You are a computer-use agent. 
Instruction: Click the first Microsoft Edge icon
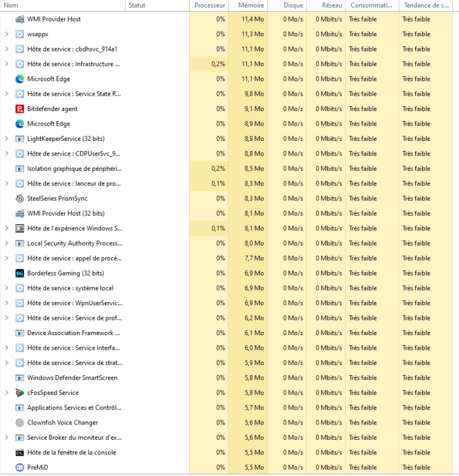(20, 79)
